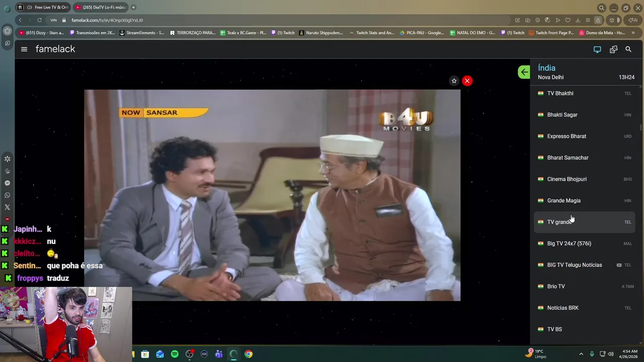Select Bharat Samachar channel
644x362 pixels.
click(584, 158)
